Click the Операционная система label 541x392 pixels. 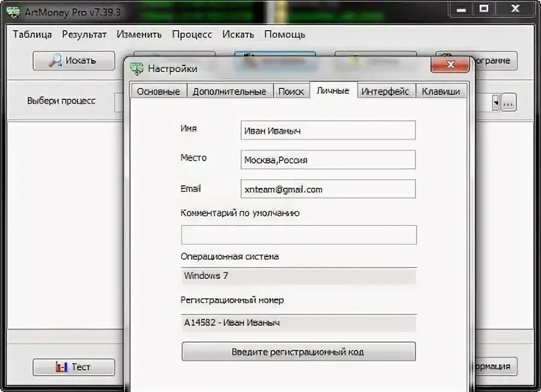[x=230, y=256]
